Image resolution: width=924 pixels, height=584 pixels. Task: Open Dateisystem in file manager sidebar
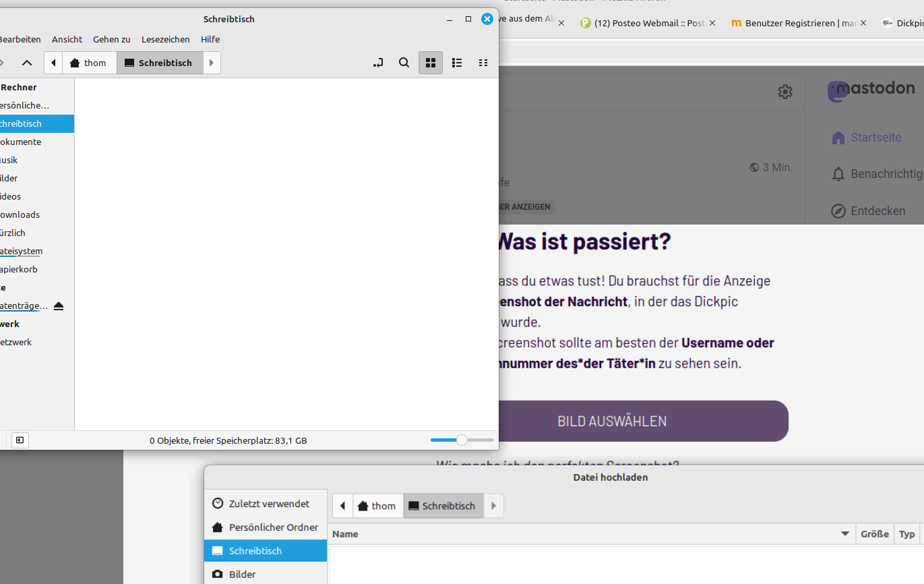click(x=37, y=251)
